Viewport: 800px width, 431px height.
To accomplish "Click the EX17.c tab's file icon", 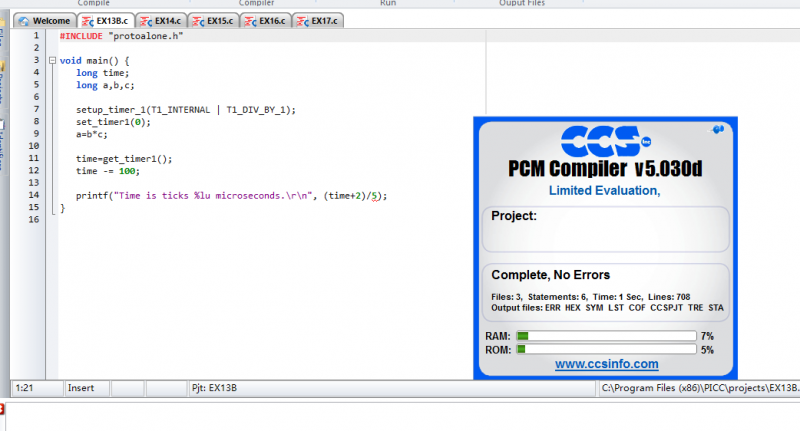I will click(x=303, y=21).
